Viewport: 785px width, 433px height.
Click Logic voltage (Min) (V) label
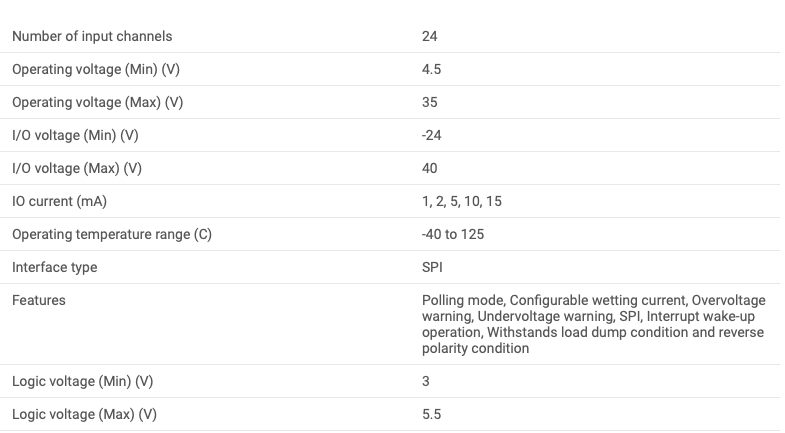83,382
